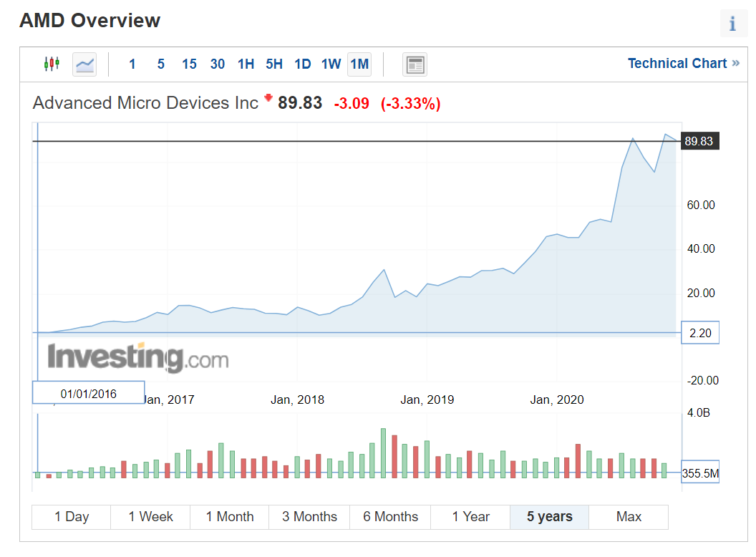Click the Jan, 2020 axis label
This screenshot has width=756, height=557.
click(x=557, y=399)
